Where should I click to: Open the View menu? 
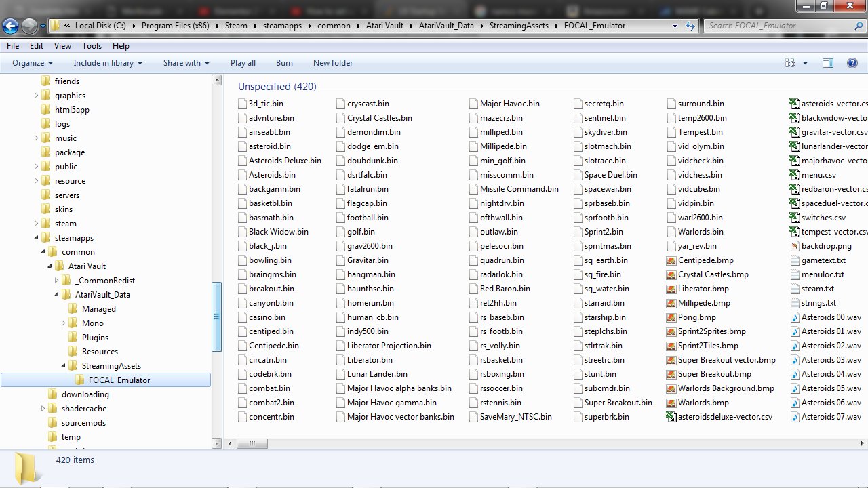[62, 46]
